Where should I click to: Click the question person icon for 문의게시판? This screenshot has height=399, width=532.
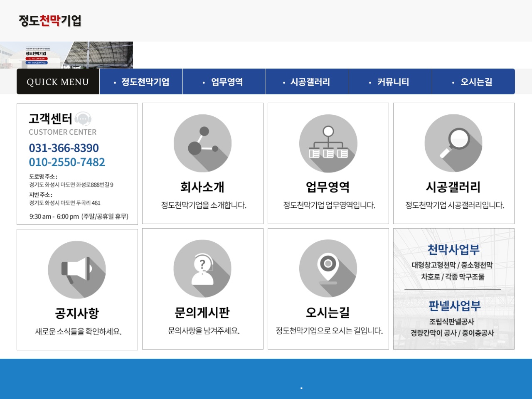click(x=202, y=268)
